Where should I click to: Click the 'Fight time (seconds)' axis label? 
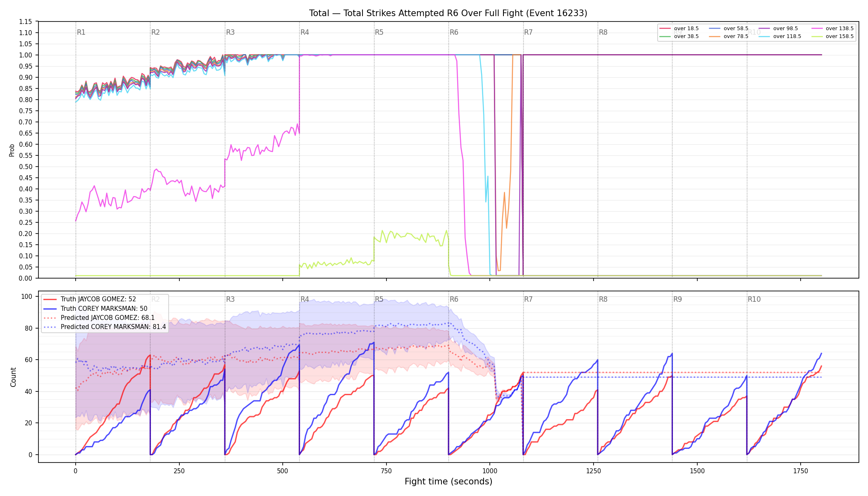tap(448, 482)
